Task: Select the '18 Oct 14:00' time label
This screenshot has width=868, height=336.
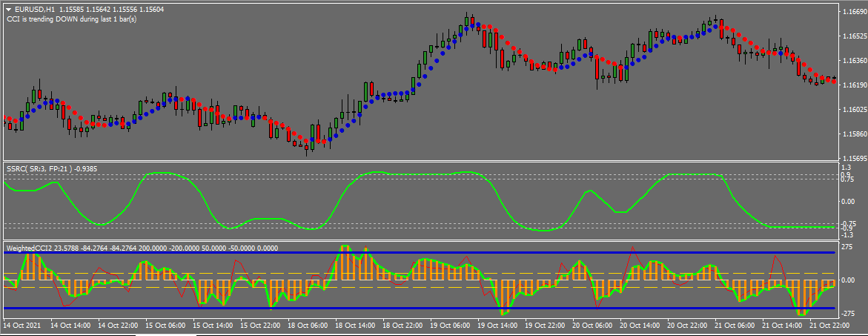Action: (355, 326)
